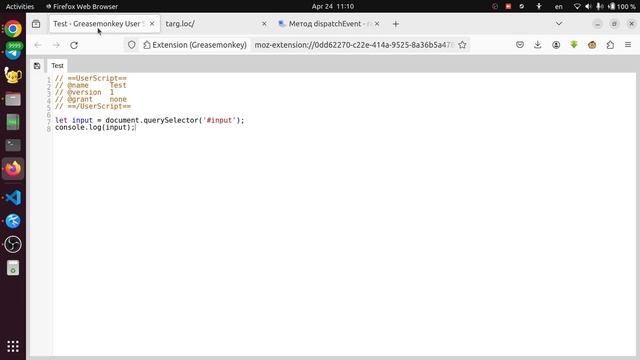The width and height of the screenshot is (640, 360).
Task: Click the Firefox Web Browser app menu
Action: pyautogui.click(x=82, y=7)
